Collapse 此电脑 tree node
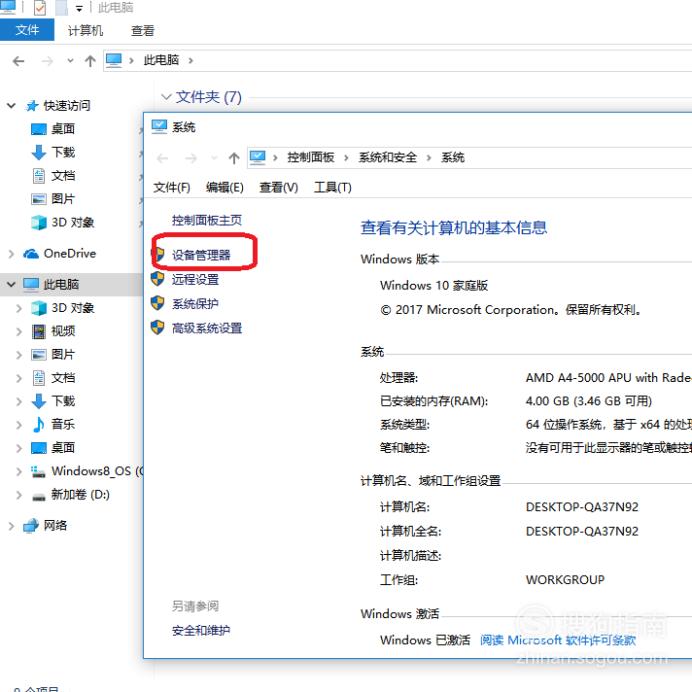The image size is (692, 692). tap(11, 284)
